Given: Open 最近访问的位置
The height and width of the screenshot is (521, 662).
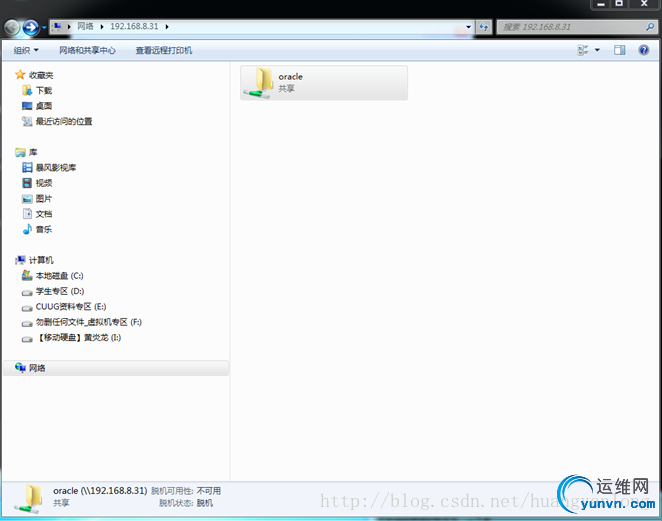Looking at the screenshot, I should coord(64,122).
